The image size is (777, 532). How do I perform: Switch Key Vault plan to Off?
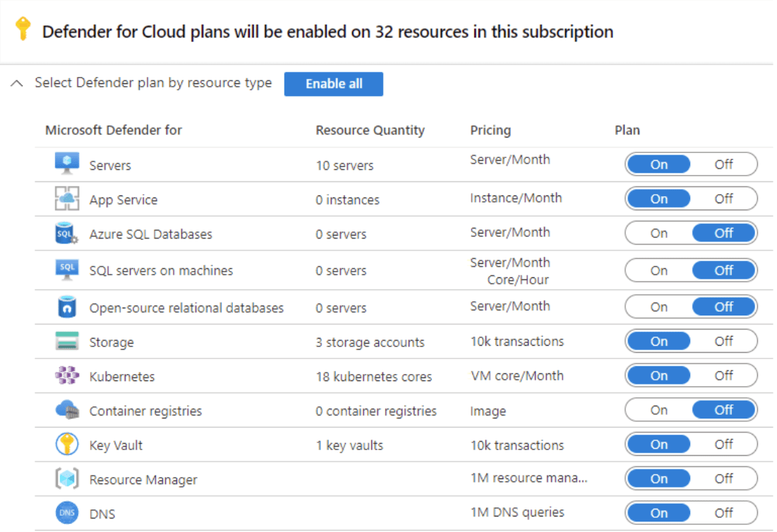pyautogui.click(x=723, y=445)
